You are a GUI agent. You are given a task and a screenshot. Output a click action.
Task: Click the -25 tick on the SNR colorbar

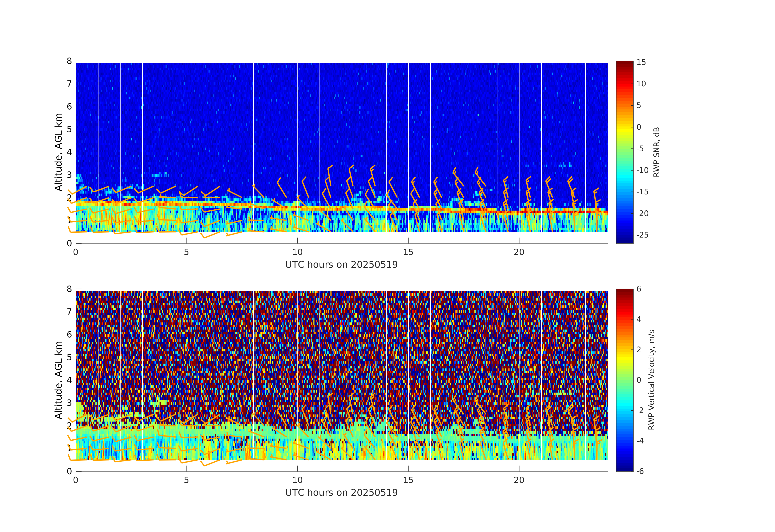tap(642, 235)
